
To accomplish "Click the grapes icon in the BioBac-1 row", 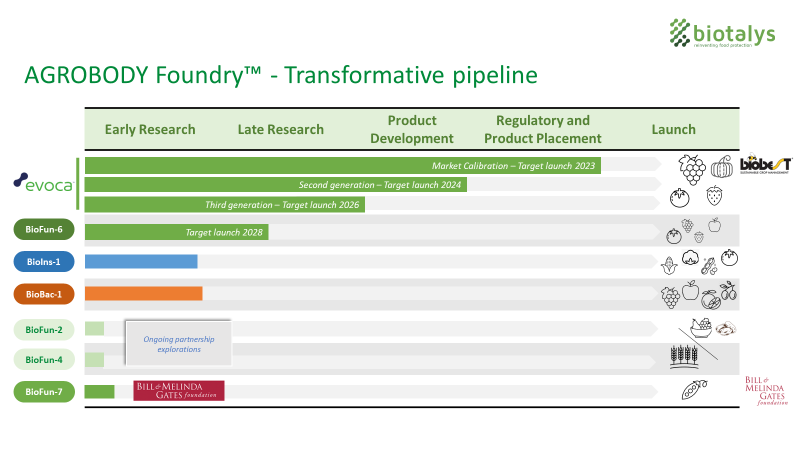I will click(x=670, y=297).
